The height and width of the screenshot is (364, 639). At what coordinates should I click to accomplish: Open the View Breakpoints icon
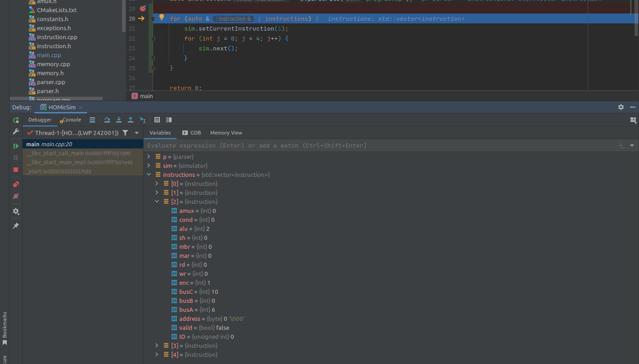[x=16, y=184]
